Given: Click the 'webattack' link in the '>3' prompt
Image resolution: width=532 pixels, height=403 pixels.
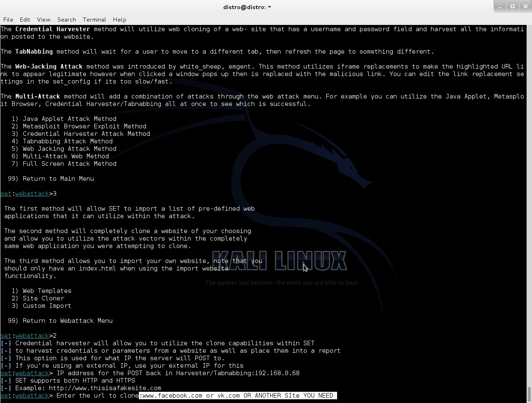Looking at the screenshot, I should tap(32, 194).
